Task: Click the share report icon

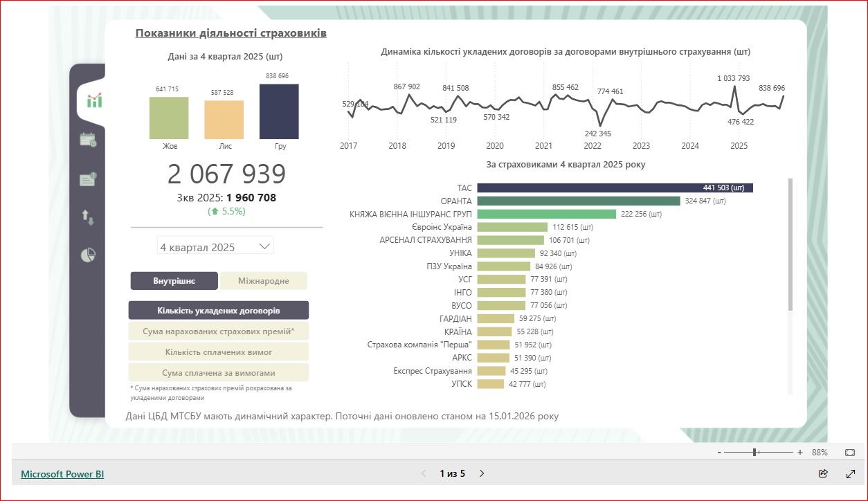Action: point(823,474)
